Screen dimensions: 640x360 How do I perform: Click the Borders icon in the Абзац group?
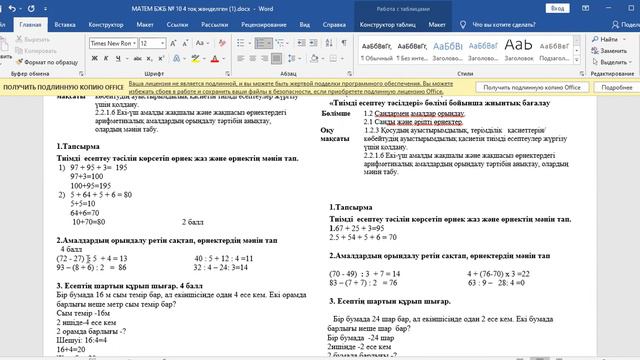[333, 59]
